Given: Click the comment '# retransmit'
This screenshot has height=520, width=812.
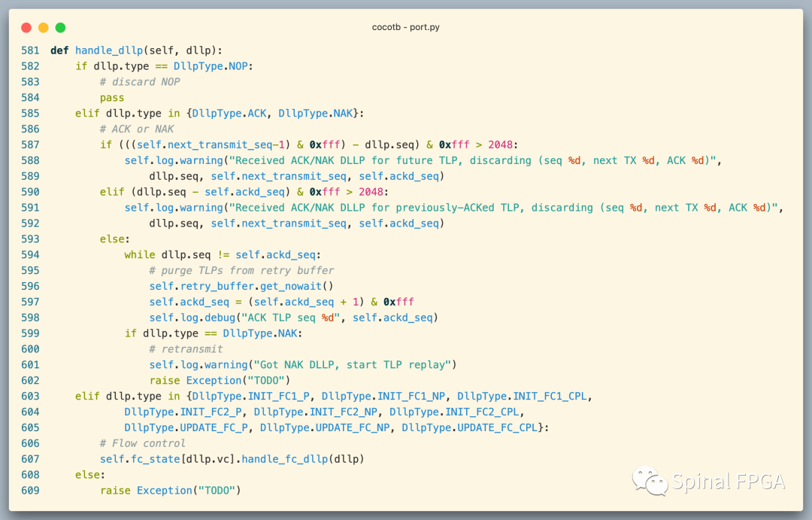Looking at the screenshot, I should click(x=186, y=349).
